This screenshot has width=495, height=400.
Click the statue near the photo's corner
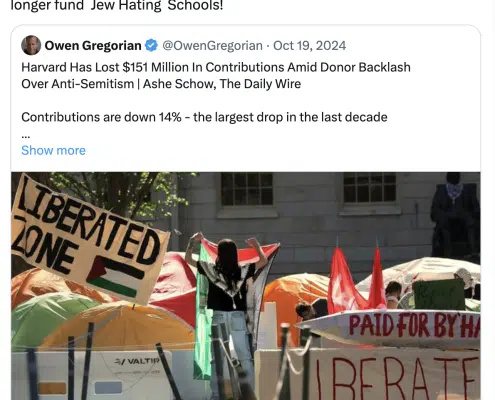(455, 217)
